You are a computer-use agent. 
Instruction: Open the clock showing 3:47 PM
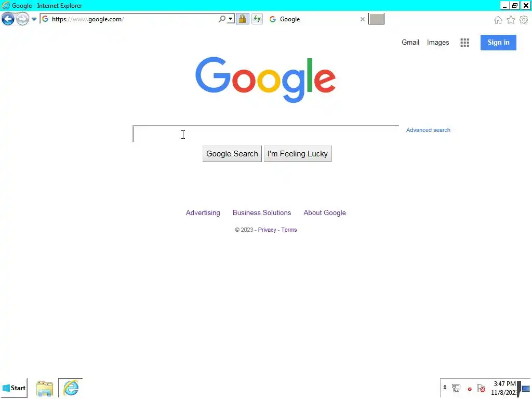(x=504, y=388)
